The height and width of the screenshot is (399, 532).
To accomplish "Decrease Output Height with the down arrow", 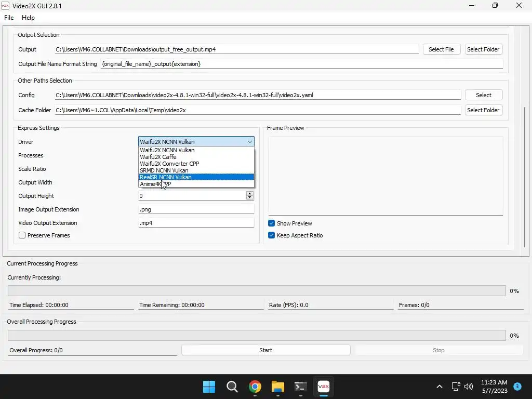I will click(250, 197).
